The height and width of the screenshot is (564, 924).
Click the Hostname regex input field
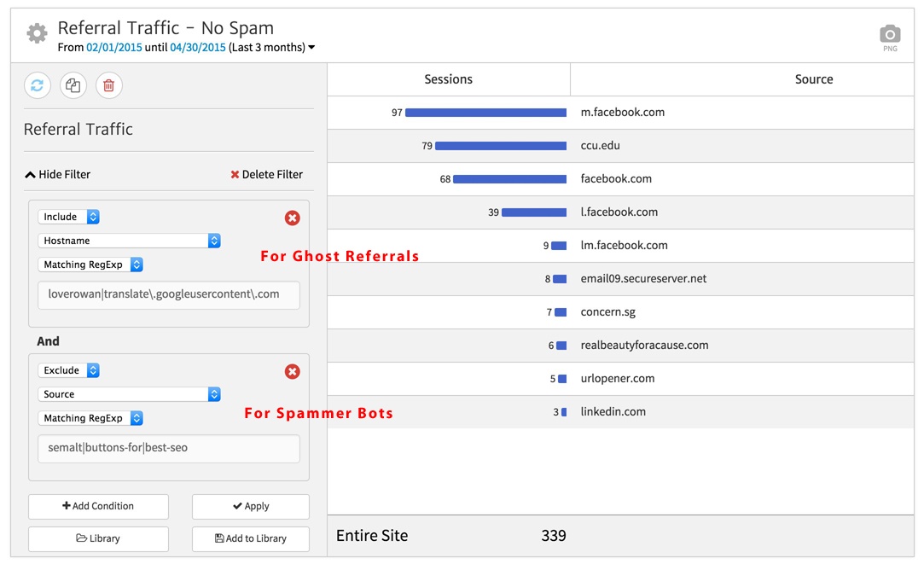[x=169, y=295]
